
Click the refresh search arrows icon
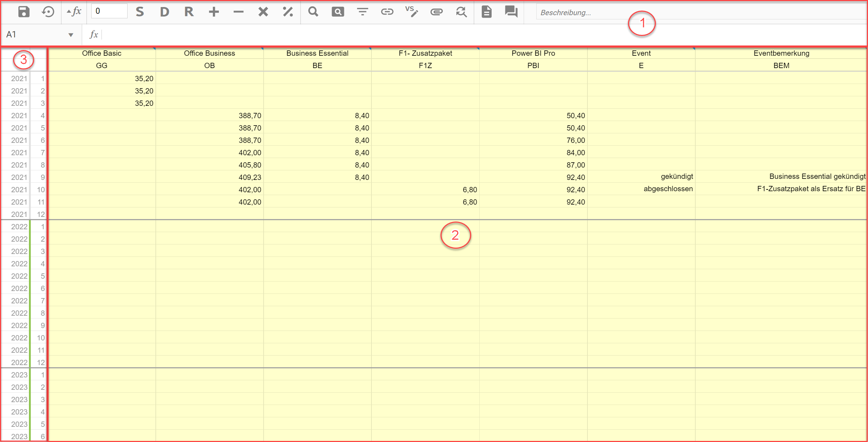(x=461, y=12)
